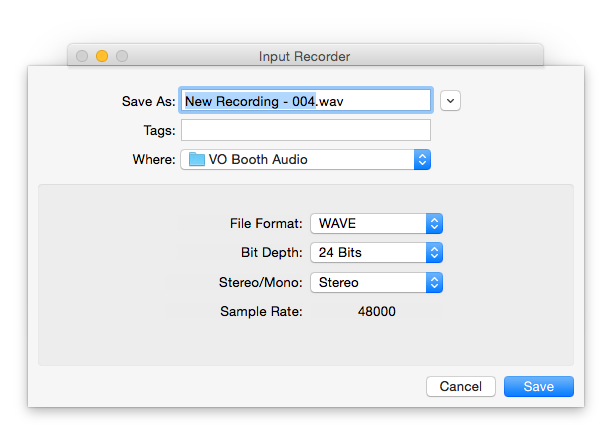Open the File Format WAVE dropdown
This screenshot has height=428, width=611.
tap(376, 223)
